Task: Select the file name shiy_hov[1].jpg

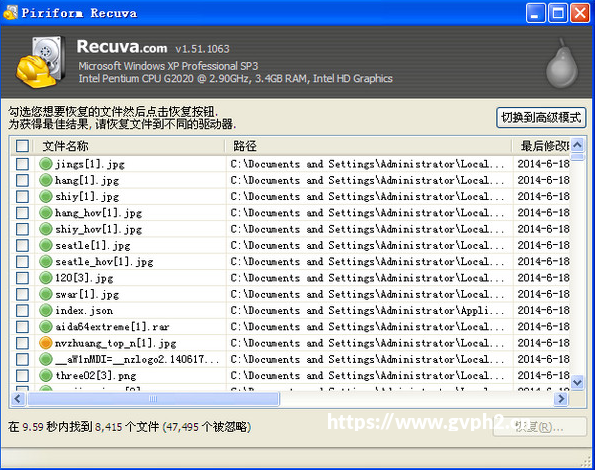Action: pos(99,229)
